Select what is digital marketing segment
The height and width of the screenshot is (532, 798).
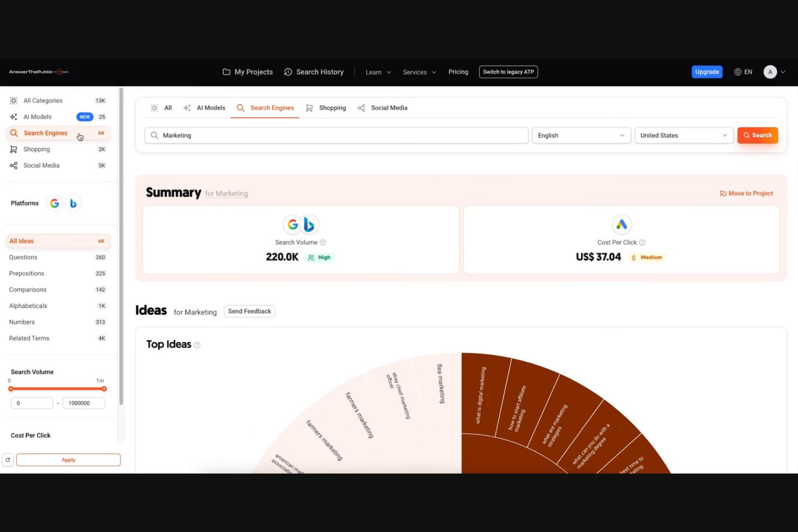coord(480,395)
